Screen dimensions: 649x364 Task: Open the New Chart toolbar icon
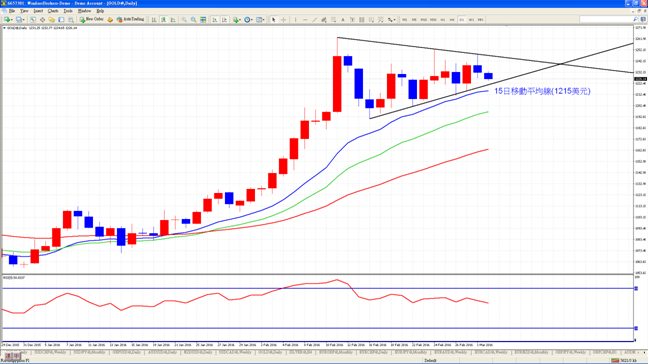tap(7, 19)
